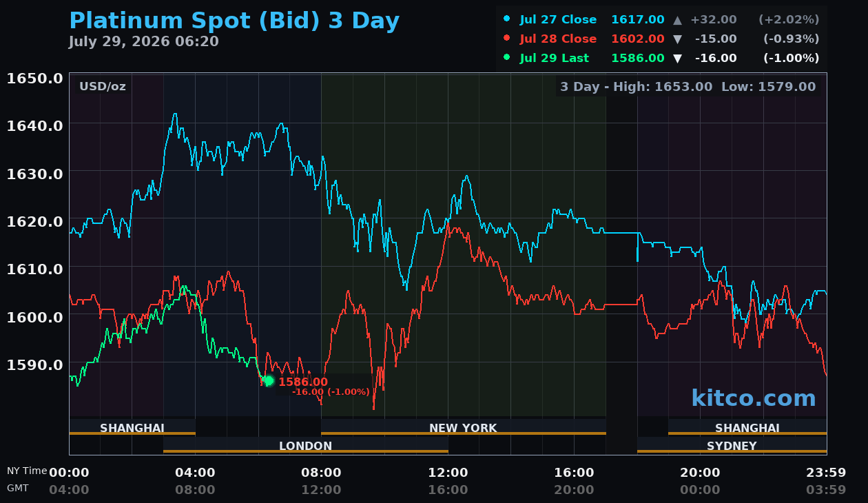Screen dimensions: 868x503
Task: Click the 1586.00 price callout on chart
Action: pos(303,382)
